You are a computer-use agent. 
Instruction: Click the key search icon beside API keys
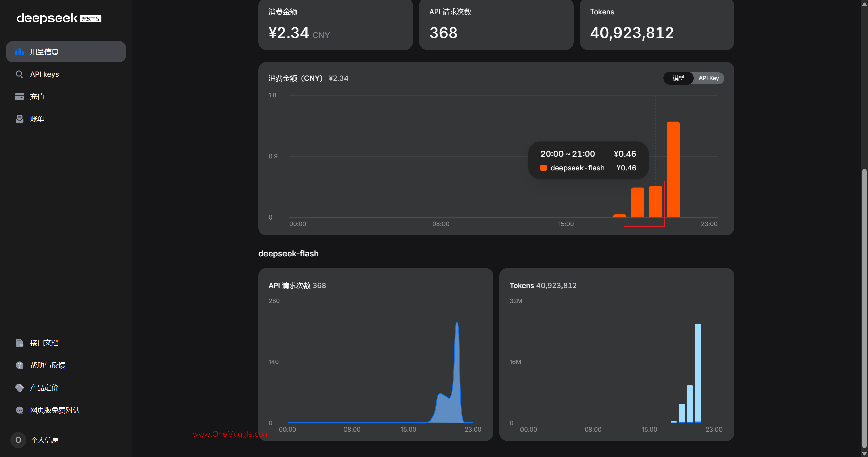20,74
